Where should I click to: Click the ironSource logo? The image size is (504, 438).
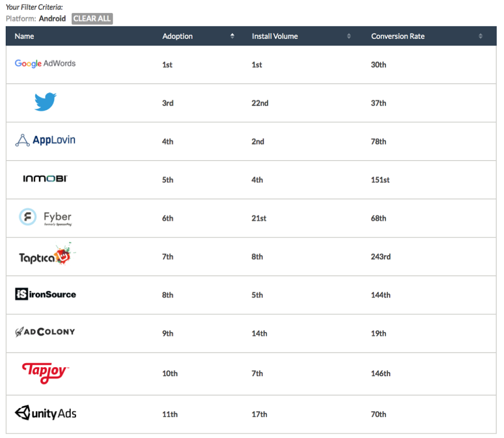pyautogui.click(x=45, y=294)
